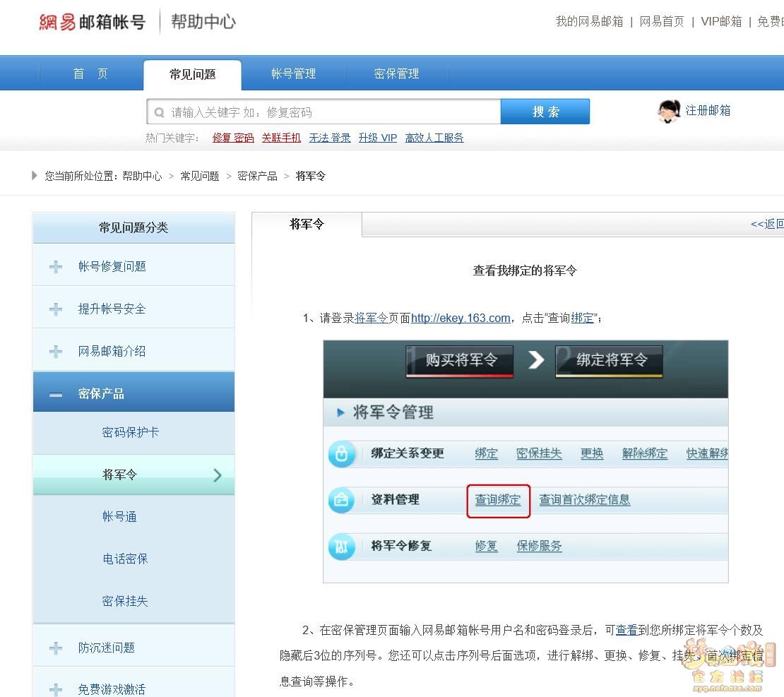Viewport: 784px width, 697px height.
Task: Expand the 网易邮箱介绍 category
Action: 56,352
